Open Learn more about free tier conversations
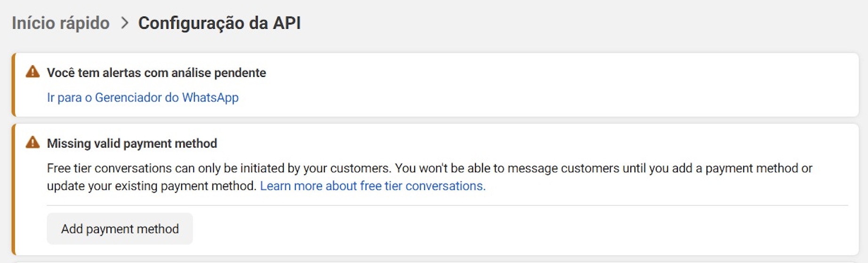 pyautogui.click(x=372, y=186)
